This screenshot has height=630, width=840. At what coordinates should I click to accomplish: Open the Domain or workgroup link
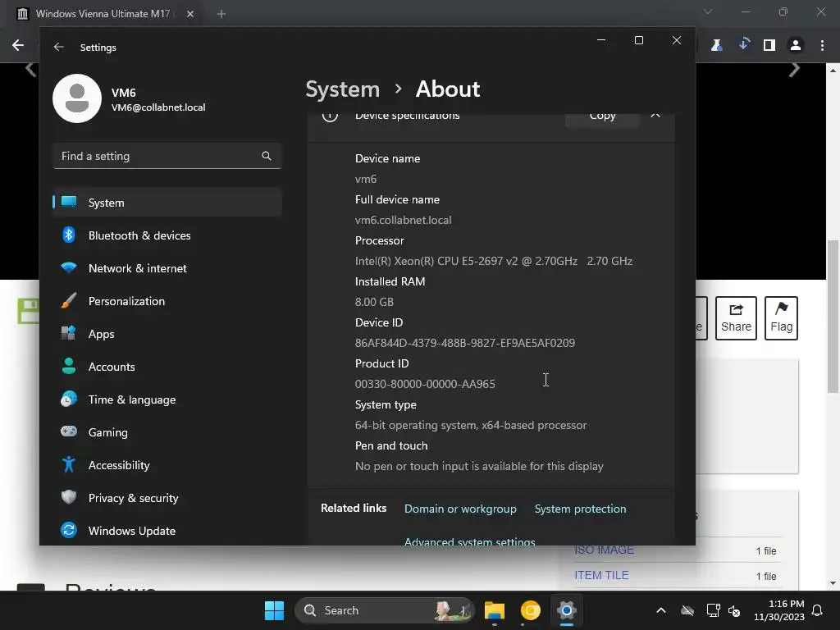coord(460,509)
